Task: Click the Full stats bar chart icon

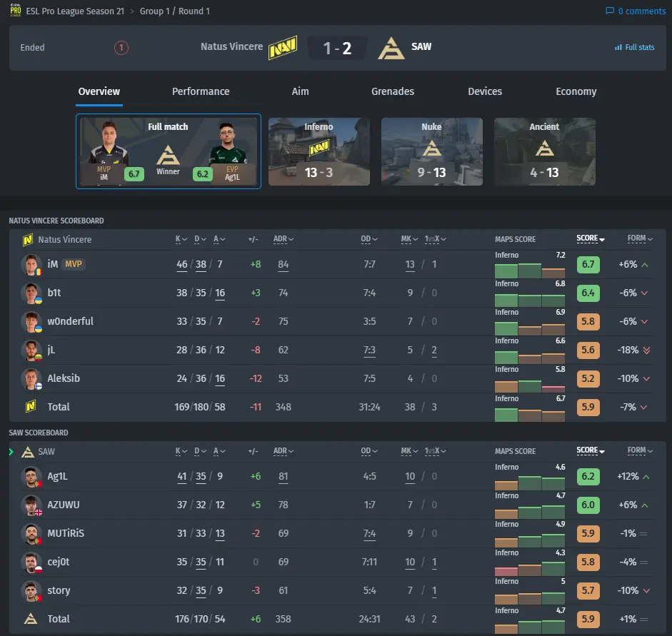Action: click(x=618, y=48)
